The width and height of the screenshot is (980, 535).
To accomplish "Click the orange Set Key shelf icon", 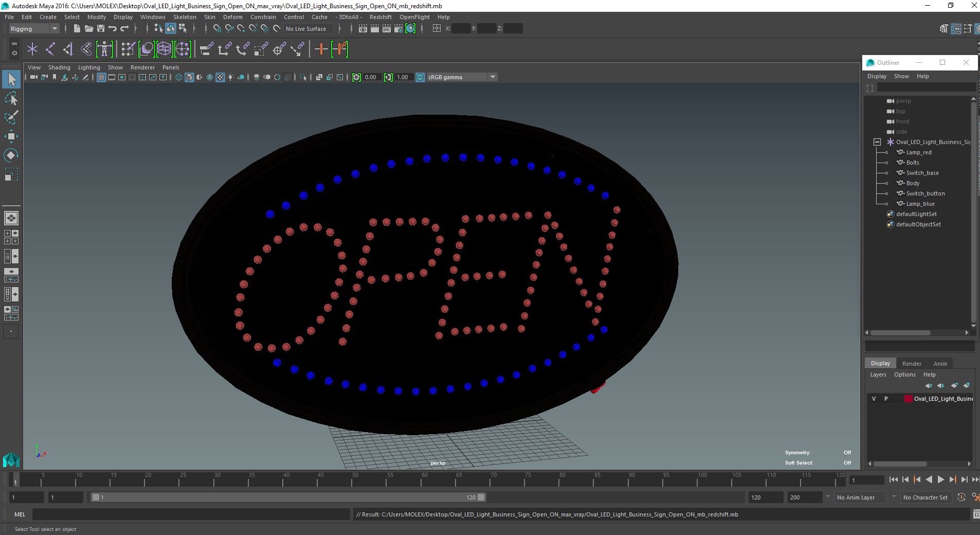I will click(321, 49).
